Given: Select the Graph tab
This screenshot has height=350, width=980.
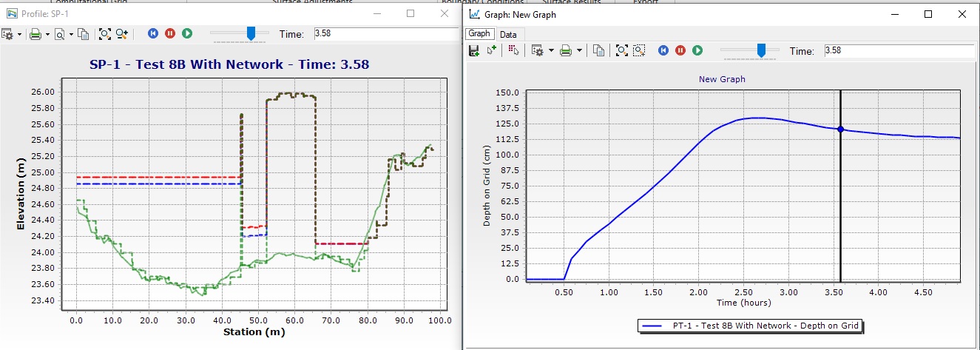Looking at the screenshot, I should coord(479,33).
